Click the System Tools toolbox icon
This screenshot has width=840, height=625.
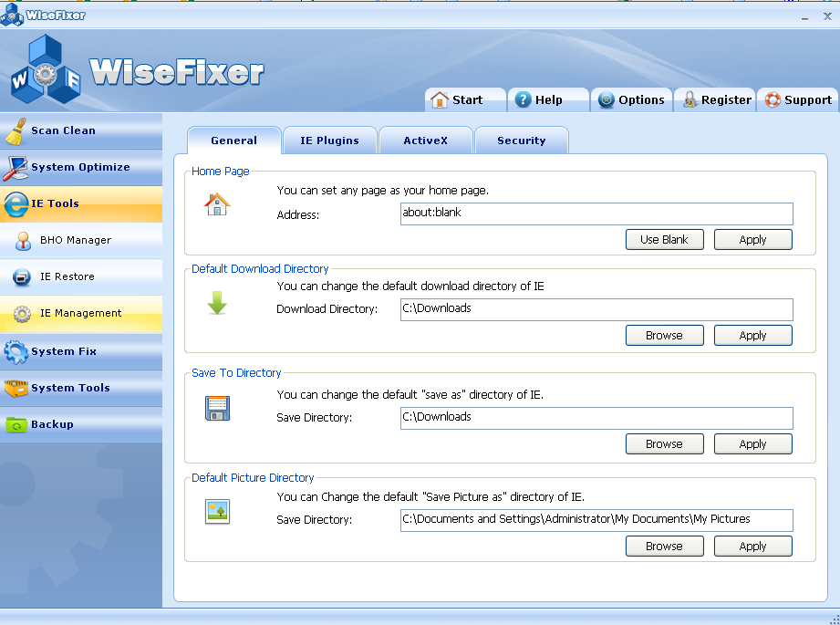click(x=16, y=388)
